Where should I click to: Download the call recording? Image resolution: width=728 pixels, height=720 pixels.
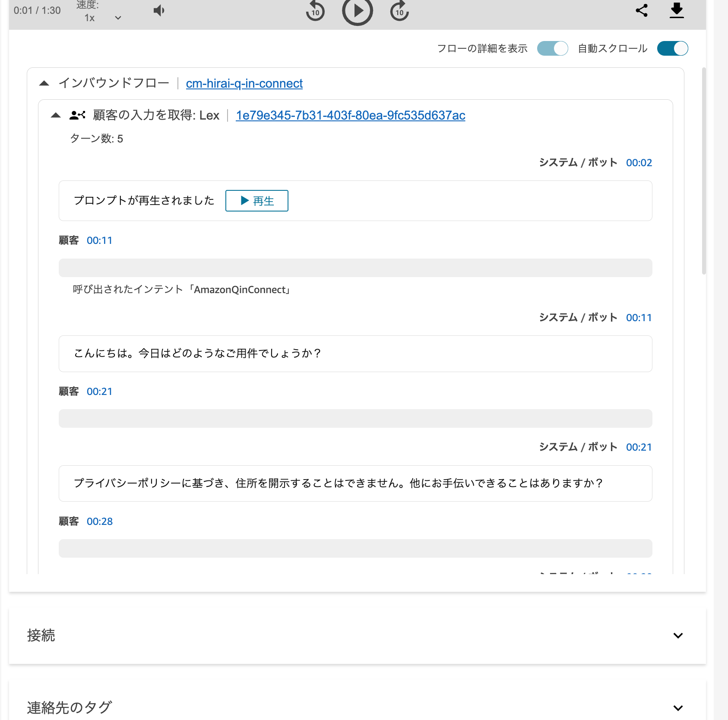(x=677, y=11)
